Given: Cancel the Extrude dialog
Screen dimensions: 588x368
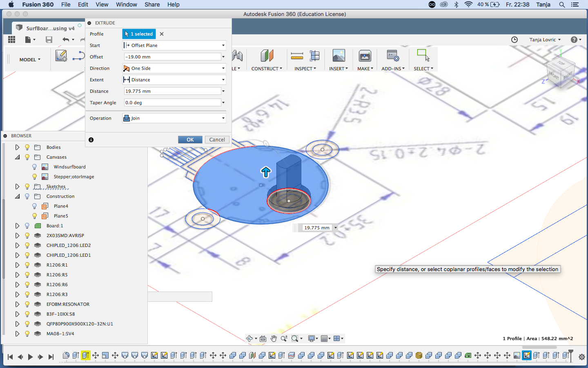Looking at the screenshot, I should click(217, 140).
